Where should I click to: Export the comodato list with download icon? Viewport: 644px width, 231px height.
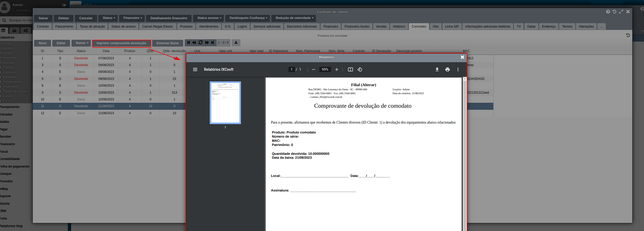click(236, 43)
